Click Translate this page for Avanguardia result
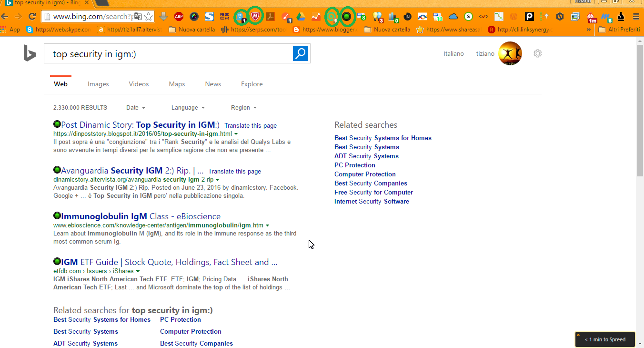The height and width of the screenshot is (348, 644). (x=234, y=171)
